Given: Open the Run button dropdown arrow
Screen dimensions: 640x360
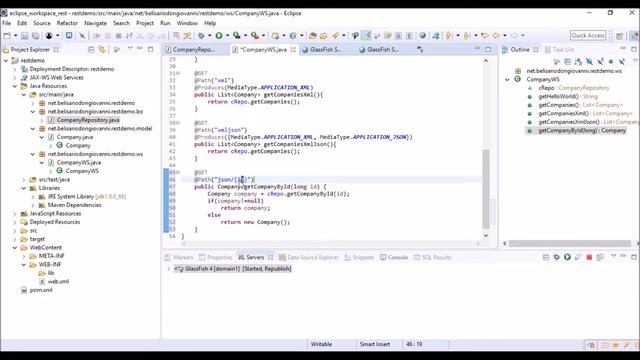Looking at the screenshot, I should pos(227,36).
